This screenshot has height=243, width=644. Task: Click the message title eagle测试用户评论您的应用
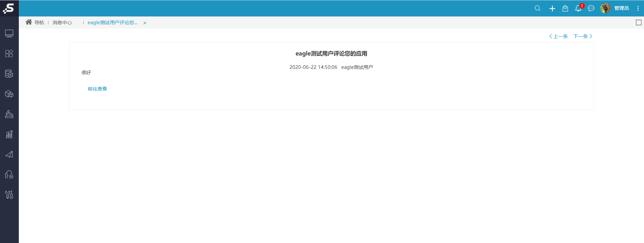pos(331,53)
